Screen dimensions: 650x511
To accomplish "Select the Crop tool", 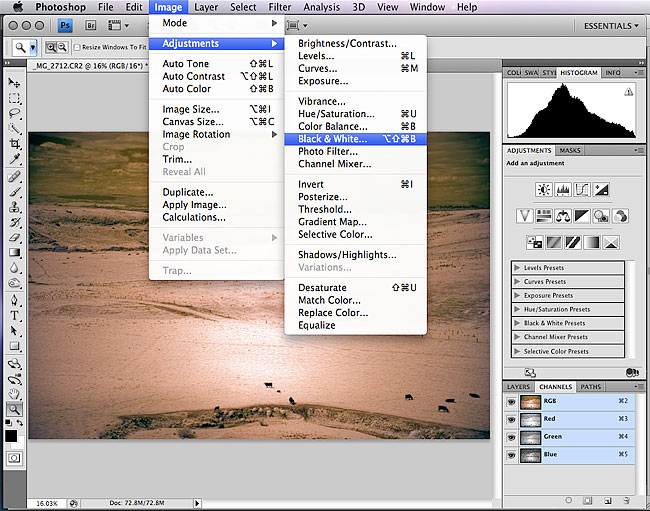I will 15,144.
